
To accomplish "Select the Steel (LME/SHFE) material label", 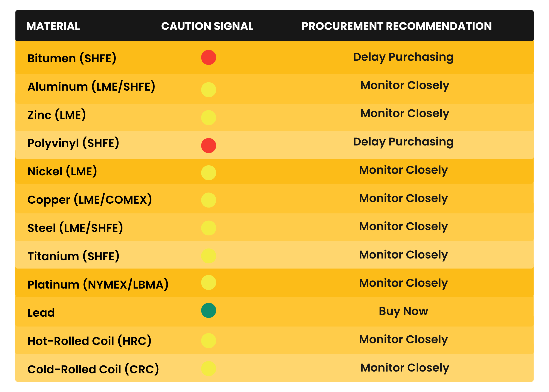I will click(75, 228).
